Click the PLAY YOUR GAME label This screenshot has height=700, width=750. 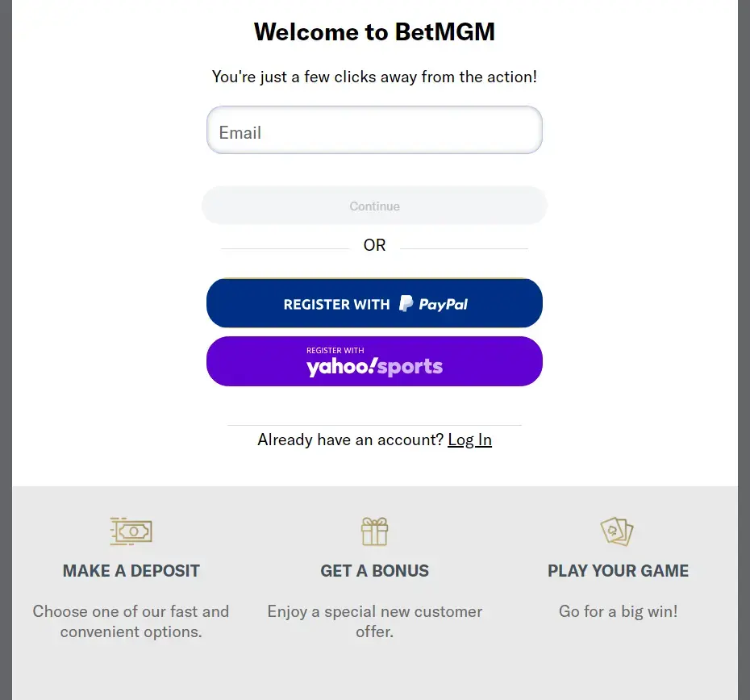[618, 570]
